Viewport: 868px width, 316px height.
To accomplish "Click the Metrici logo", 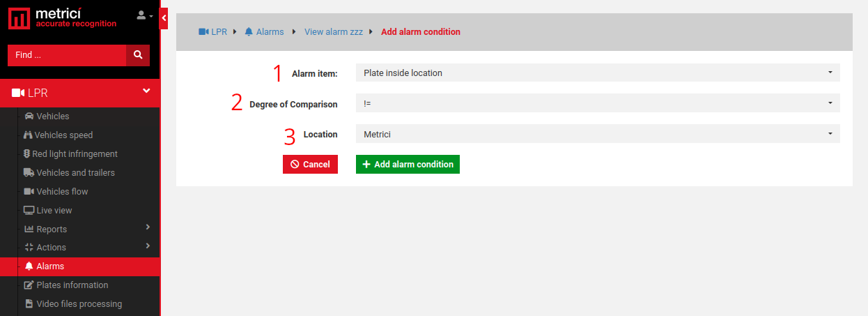I will pos(62,19).
